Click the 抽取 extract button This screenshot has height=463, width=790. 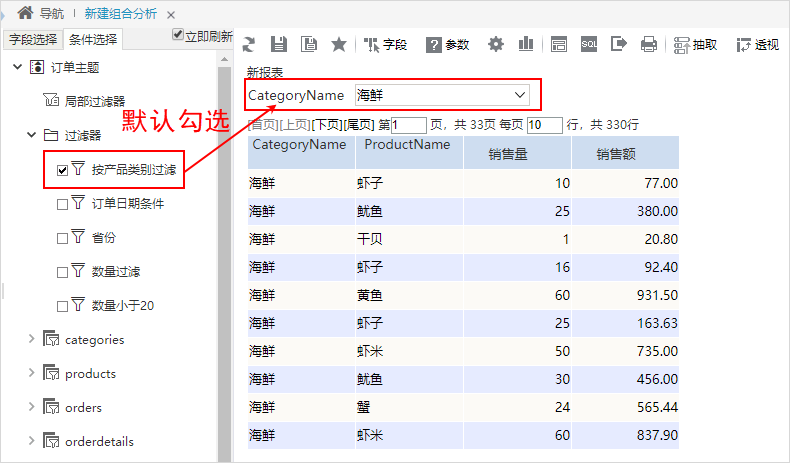coord(695,45)
